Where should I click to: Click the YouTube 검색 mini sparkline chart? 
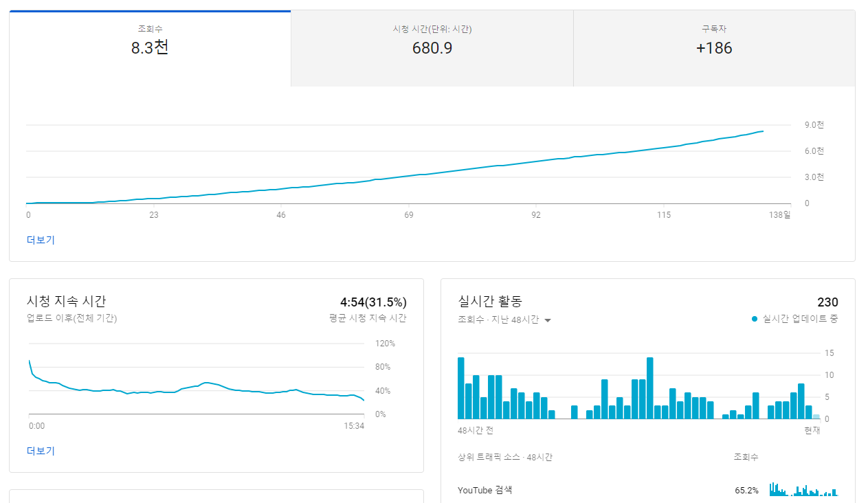click(x=803, y=489)
